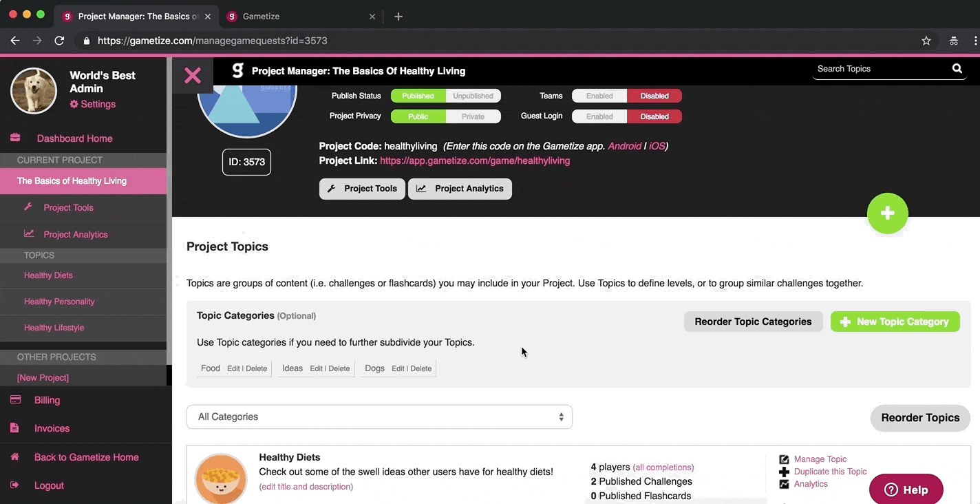Click the incognito icon in the browser toolbar
The image size is (980, 504).
954,41
